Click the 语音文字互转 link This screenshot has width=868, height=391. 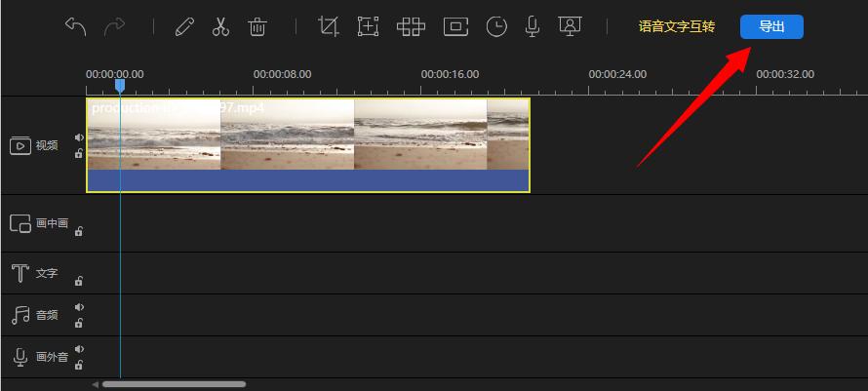[677, 26]
